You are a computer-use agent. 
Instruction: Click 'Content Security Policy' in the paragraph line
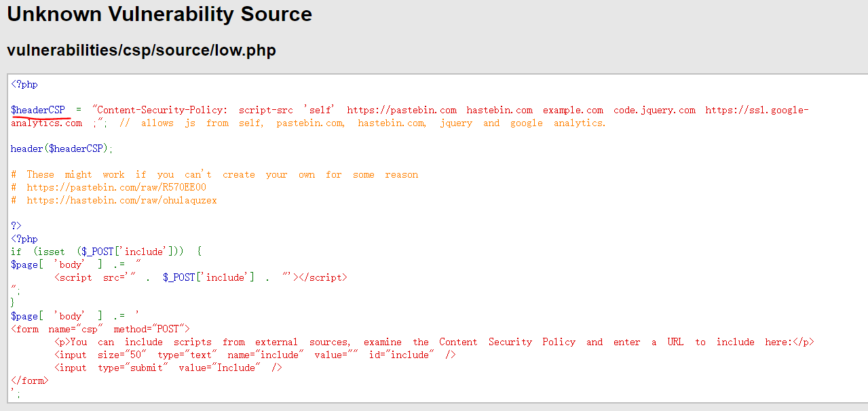[508, 342]
